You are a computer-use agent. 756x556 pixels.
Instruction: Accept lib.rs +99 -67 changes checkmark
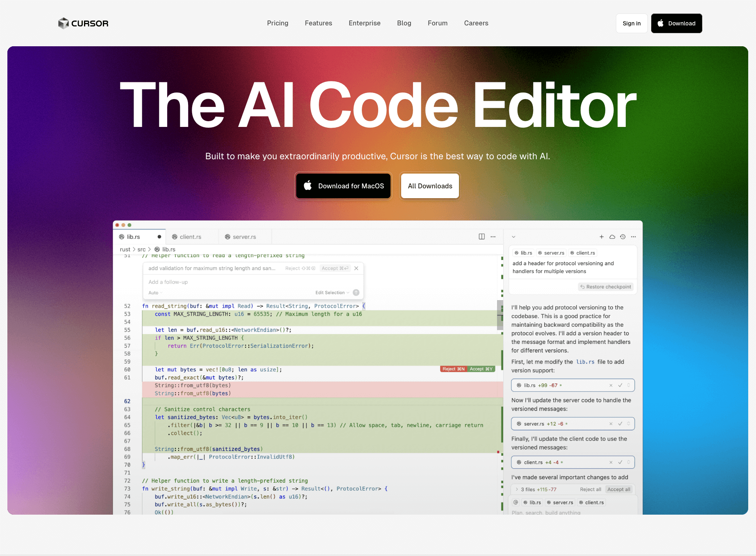coord(620,385)
